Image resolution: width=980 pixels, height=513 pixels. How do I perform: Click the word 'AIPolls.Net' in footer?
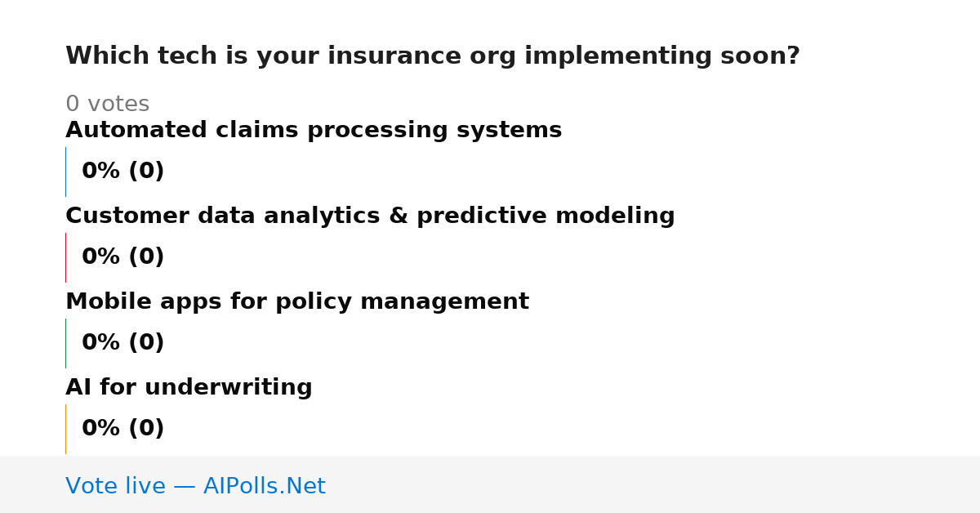tap(265, 487)
